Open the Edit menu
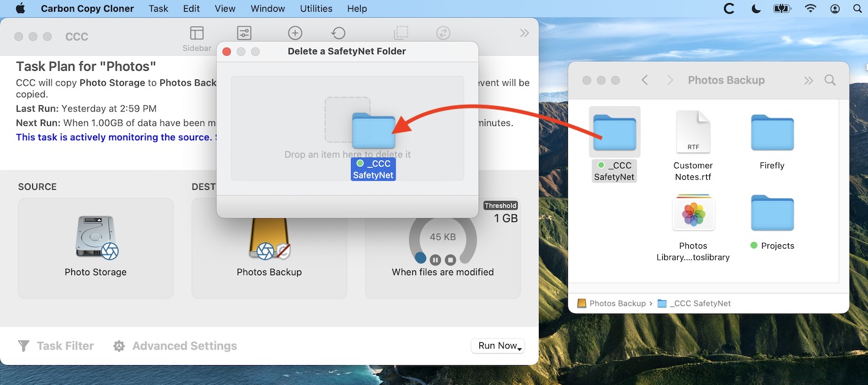This screenshot has width=868, height=385. (x=192, y=9)
